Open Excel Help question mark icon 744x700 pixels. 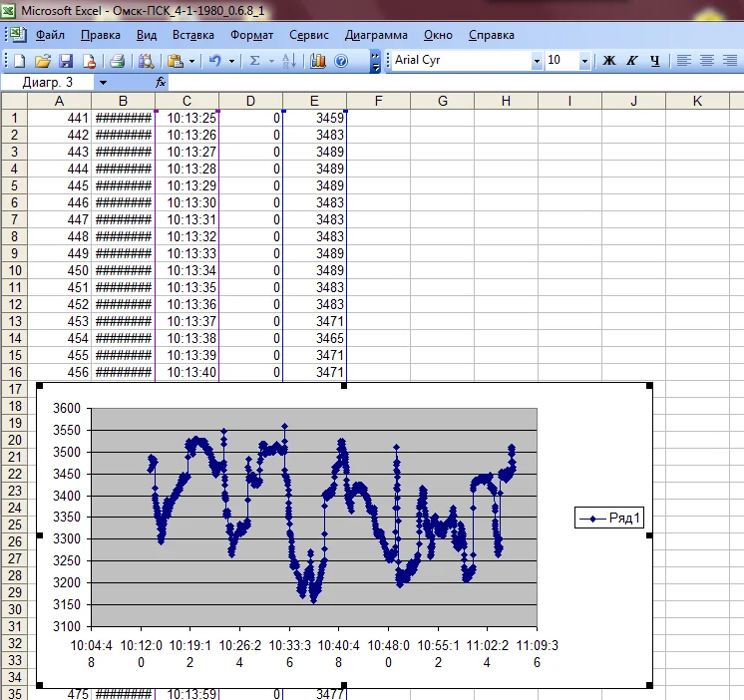(341, 61)
